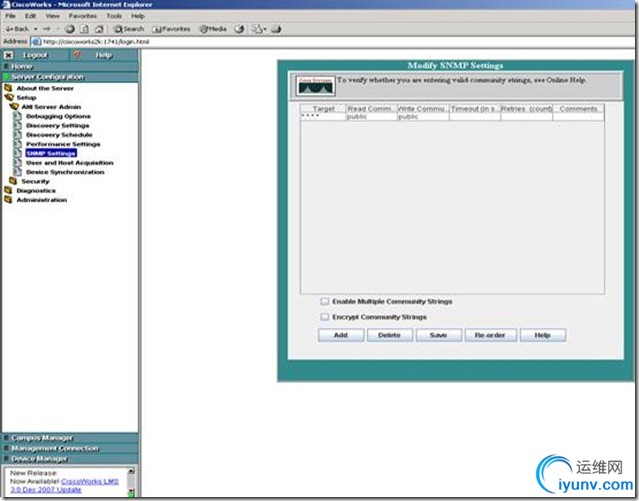Select SNMP Settings in tree
The width and height of the screenshot is (639, 501).
[51, 153]
